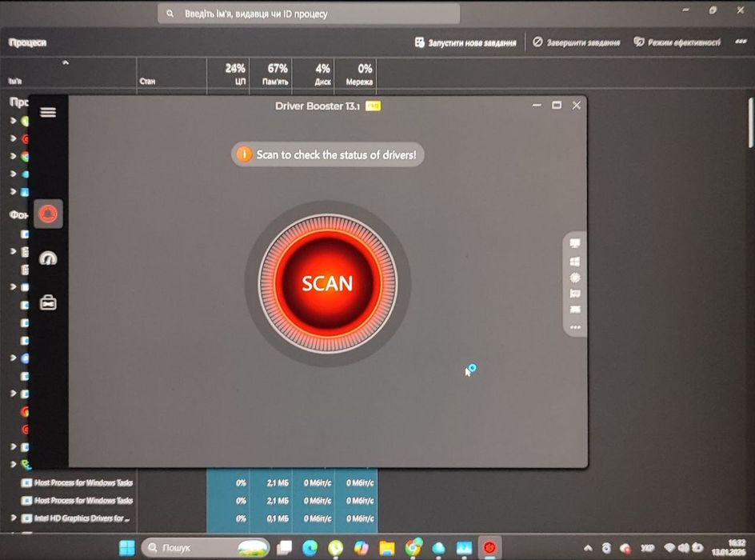Sort processes by Диск column header

(313, 74)
